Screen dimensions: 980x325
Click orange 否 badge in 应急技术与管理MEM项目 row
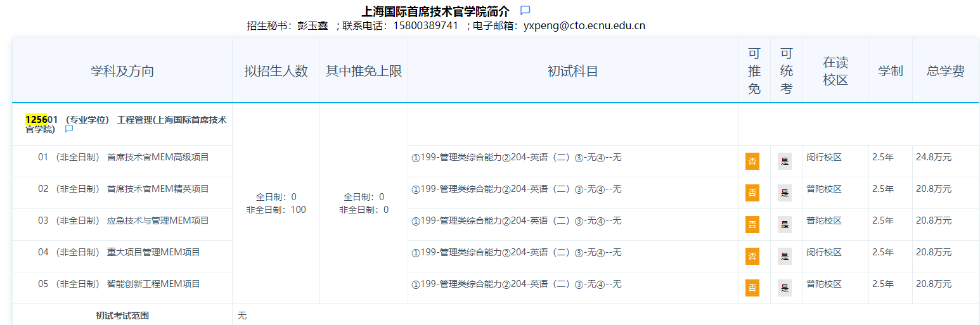tap(752, 224)
